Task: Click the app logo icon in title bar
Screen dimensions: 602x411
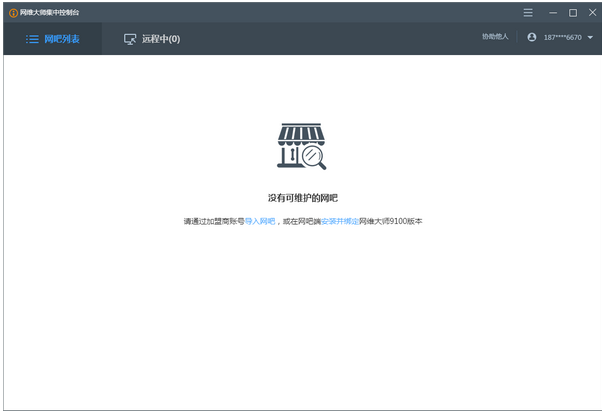Action: tap(13, 13)
